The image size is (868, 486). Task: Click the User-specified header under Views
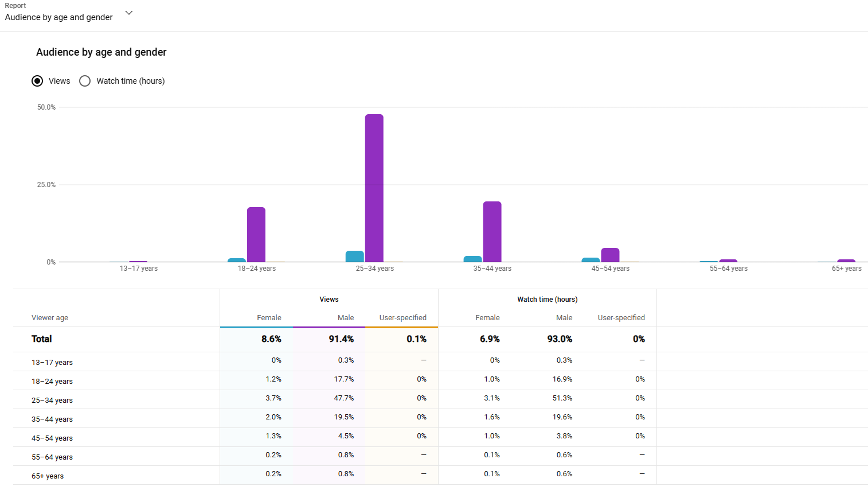point(402,318)
